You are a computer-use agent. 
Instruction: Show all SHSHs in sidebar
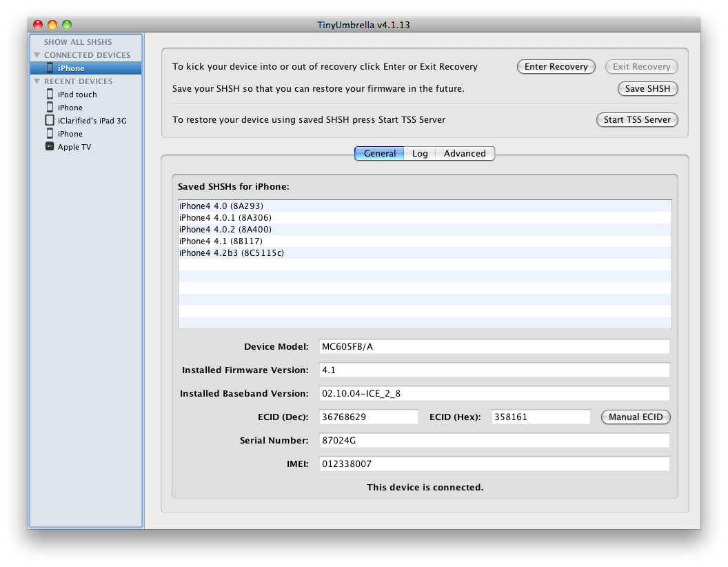tap(77, 42)
